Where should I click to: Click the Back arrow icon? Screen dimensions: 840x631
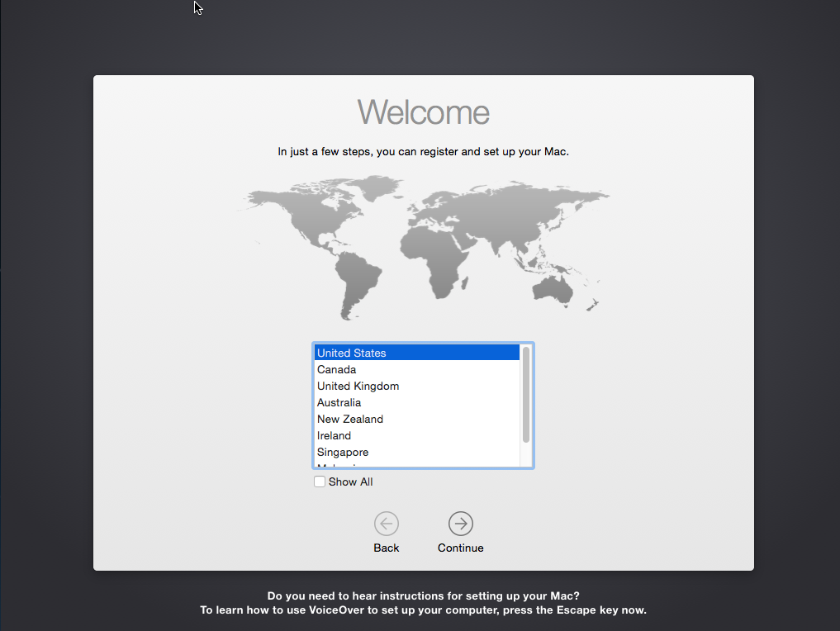click(387, 524)
